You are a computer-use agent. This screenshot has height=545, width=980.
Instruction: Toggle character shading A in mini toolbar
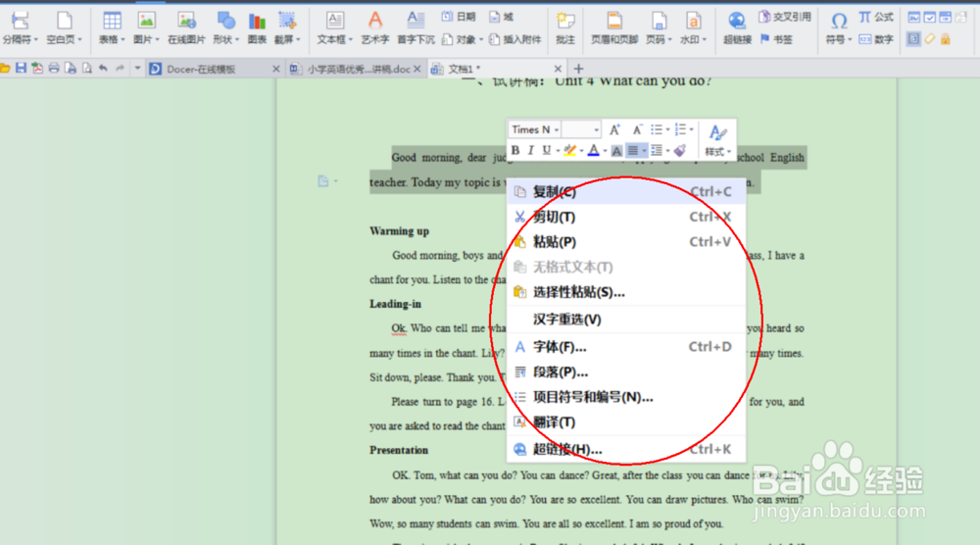[x=616, y=151]
